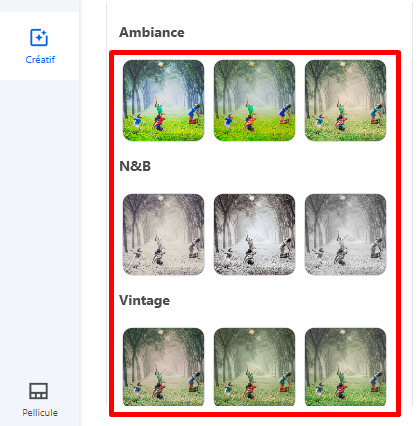
Task: Open the Créatif sparkle icon tab
Action: (39, 38)
